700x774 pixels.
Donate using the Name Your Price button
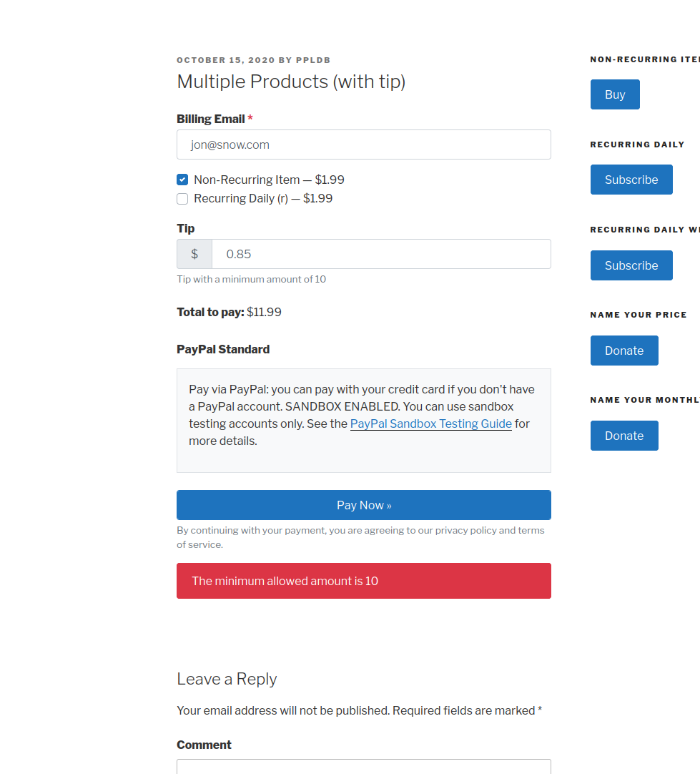[x=624, y=351]
